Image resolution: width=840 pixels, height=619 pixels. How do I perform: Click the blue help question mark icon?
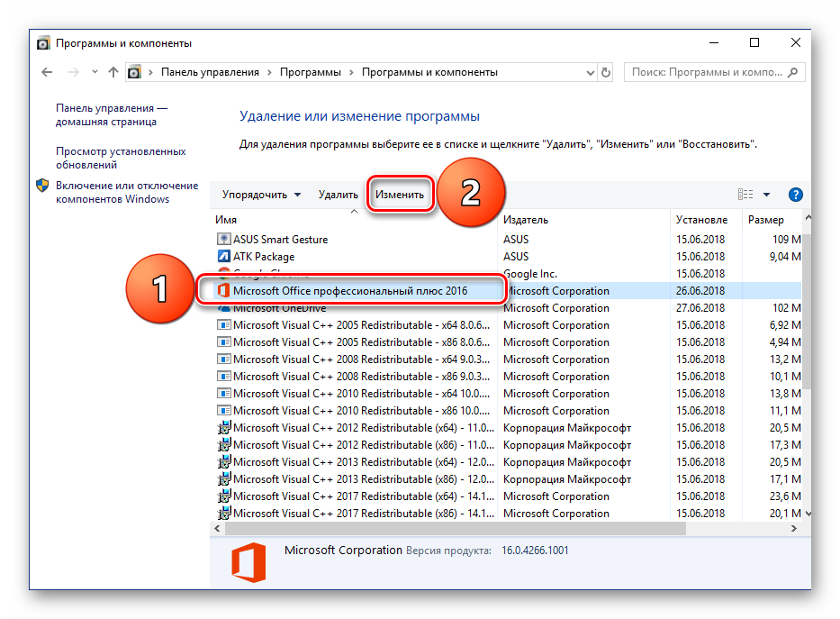point(795,195)
